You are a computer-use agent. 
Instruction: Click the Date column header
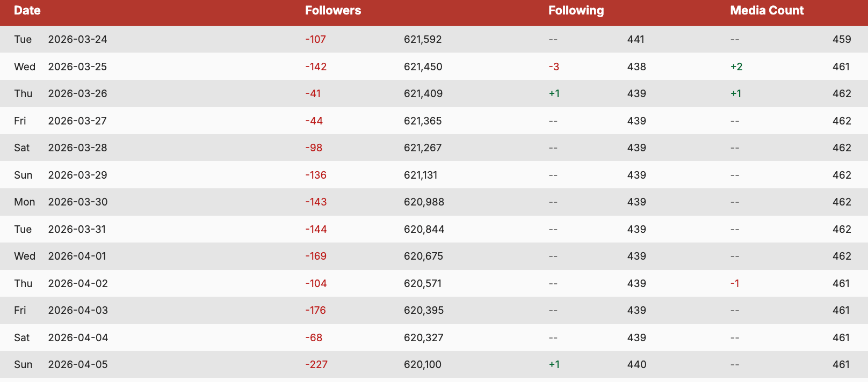(27, 11)
